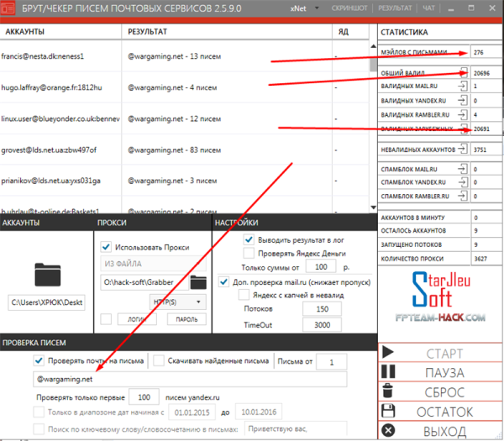Screen dimensions: 504x441
Task: Click export arrow next to НЕВАЛИДНЫХ АККАУНТОВ
Action: pos(463,149)
